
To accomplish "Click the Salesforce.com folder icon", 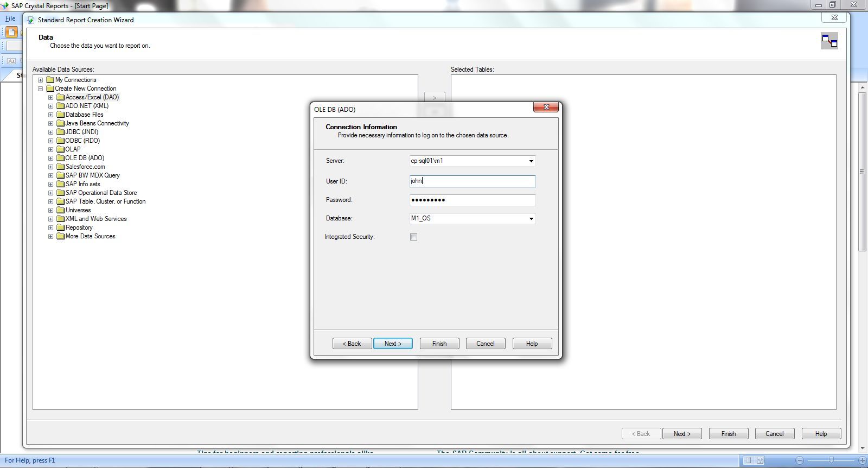I will coord(60,167).
